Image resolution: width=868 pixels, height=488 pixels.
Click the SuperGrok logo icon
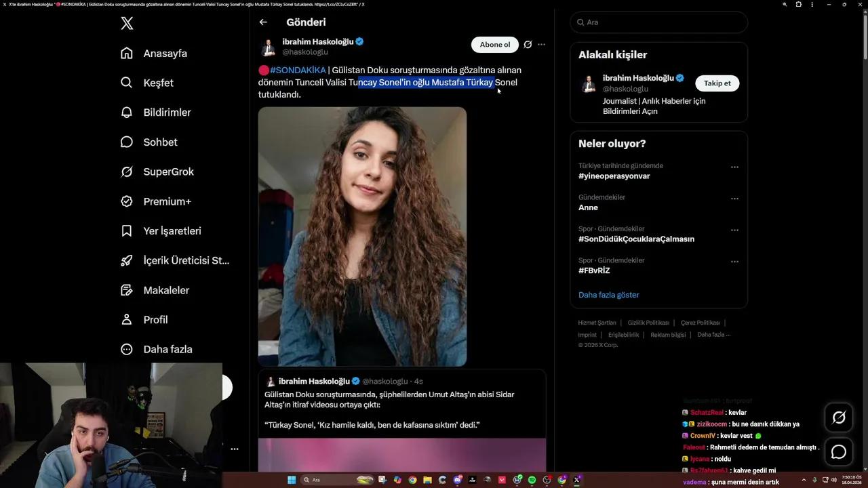[x=127, y=171]
